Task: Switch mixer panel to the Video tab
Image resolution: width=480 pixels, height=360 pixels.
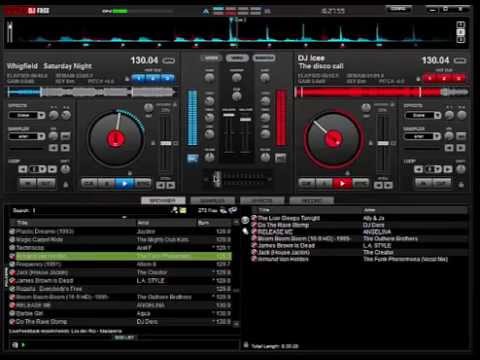Action: click(237, 58)
